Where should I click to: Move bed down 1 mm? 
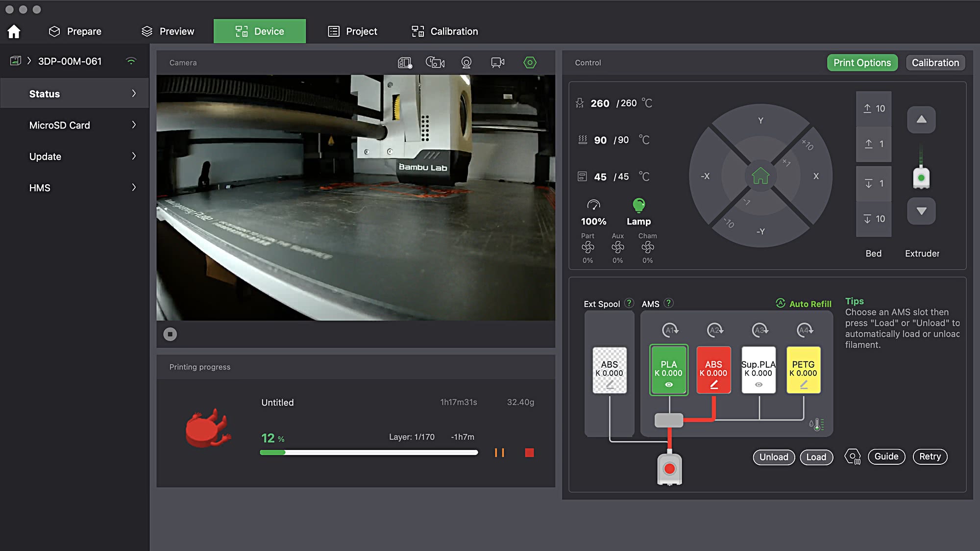tap(874, 183)
